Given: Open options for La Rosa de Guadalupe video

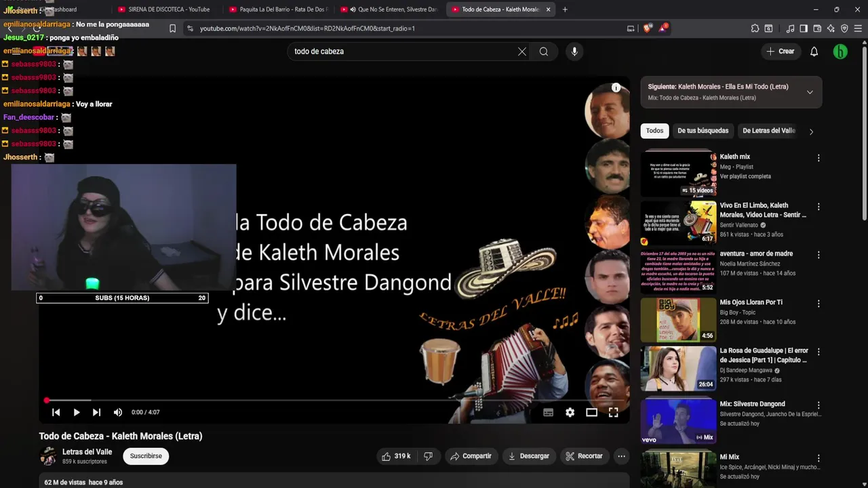Looking at the screenshot, I should pos(818,352).
